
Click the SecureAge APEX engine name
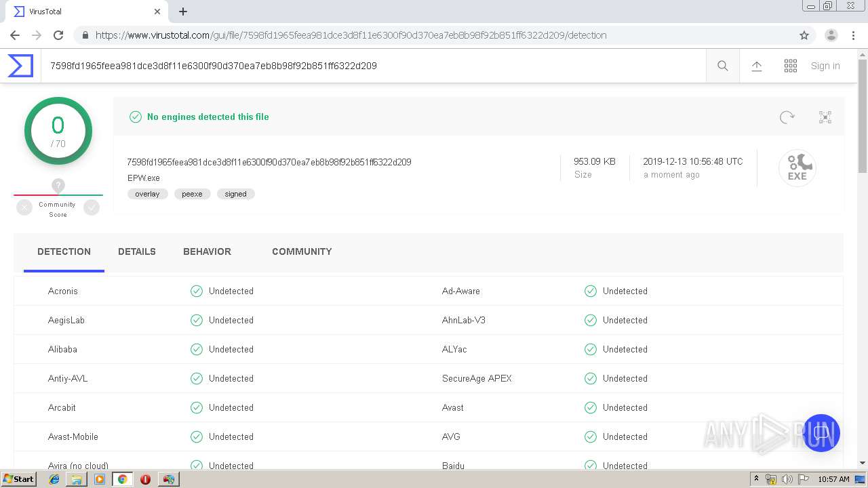click(477, 378)
